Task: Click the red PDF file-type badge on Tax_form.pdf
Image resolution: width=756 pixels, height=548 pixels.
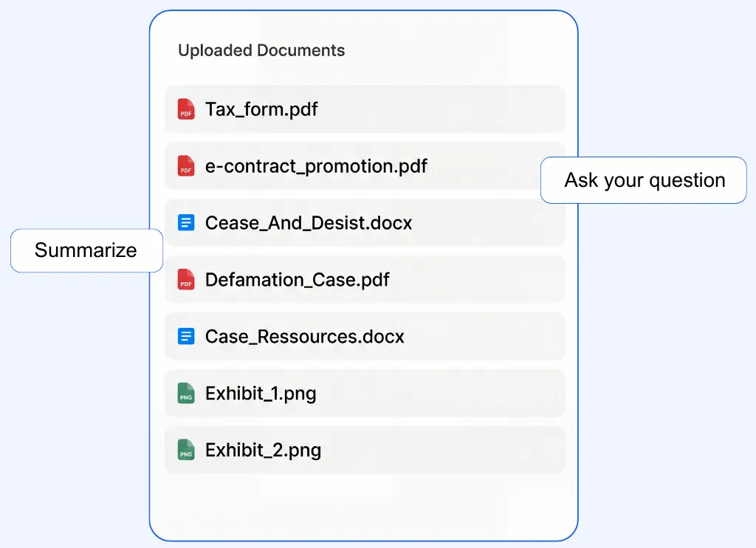Action: pyautogui.click(x=185, y=109)
